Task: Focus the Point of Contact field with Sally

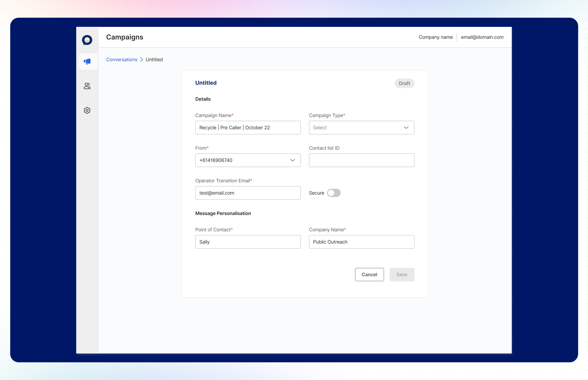Action: point(248,242)
